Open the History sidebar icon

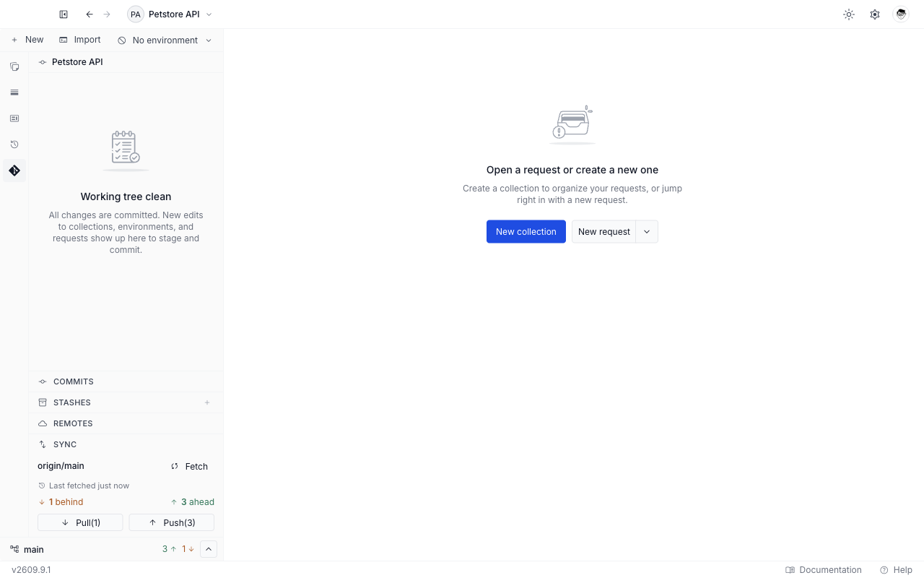click(x=14, y=144)
